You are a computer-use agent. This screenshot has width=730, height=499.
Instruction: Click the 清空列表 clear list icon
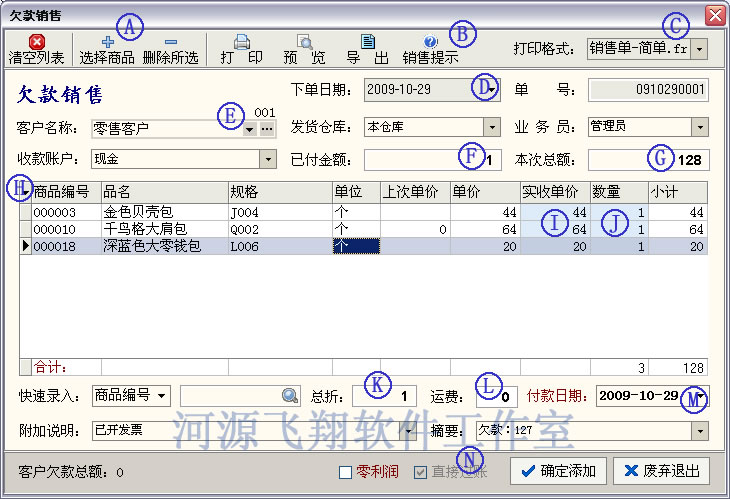point(36,42)
